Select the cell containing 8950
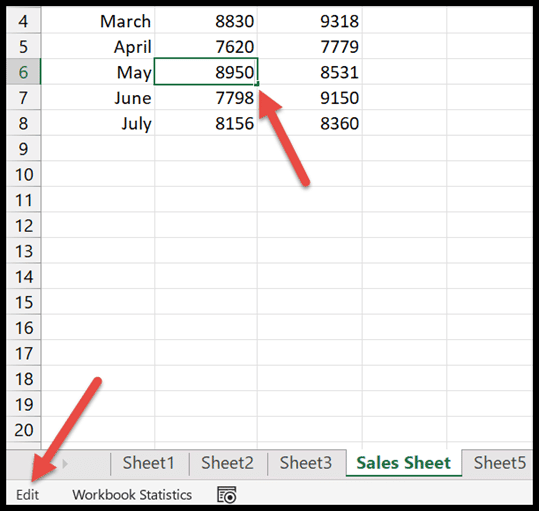539x511 pixels. pyautogui.click(x=206, y=72)
